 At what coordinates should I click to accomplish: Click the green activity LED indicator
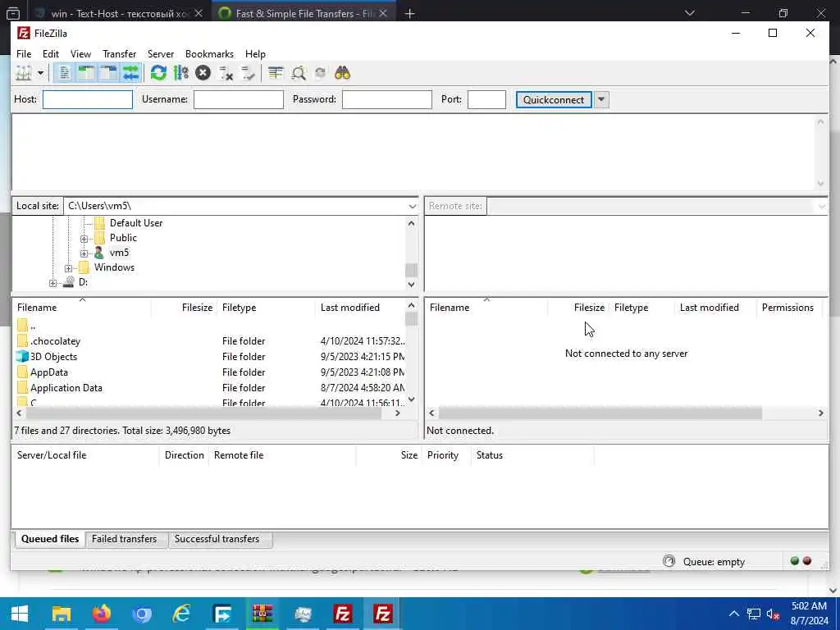click(794, 561)
